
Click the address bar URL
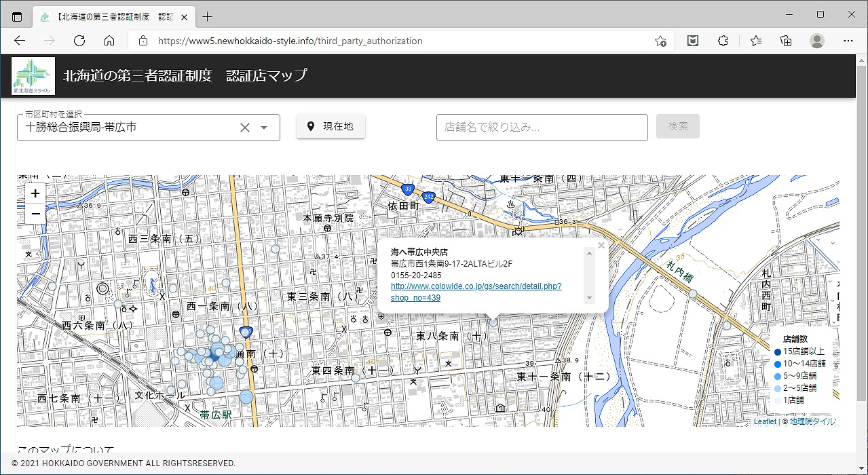click(x=290, y=41)
